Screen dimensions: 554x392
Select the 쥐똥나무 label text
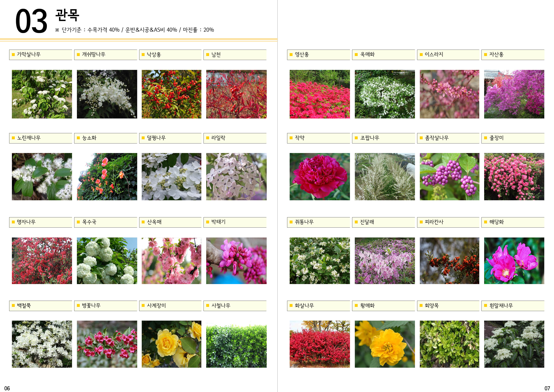[x=304, y=222]
